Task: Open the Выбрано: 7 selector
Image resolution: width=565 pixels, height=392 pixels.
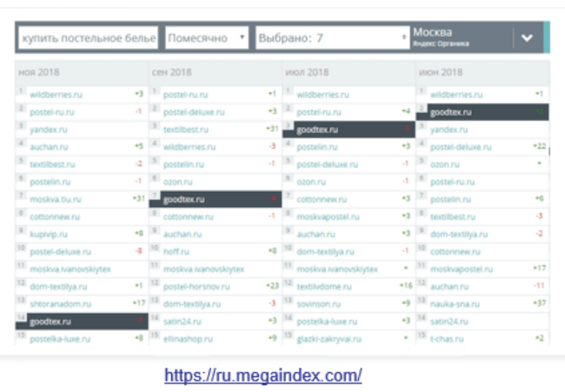Action: pos(332,38)
